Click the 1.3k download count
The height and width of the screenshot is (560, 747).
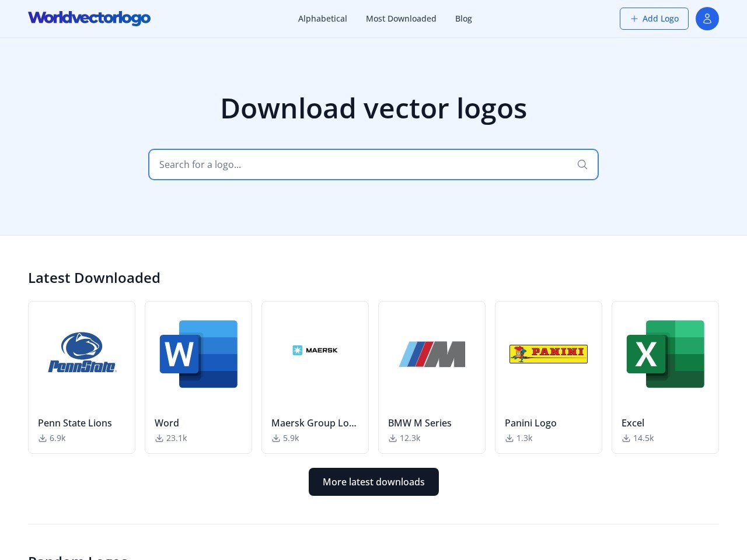pos(525,438)
